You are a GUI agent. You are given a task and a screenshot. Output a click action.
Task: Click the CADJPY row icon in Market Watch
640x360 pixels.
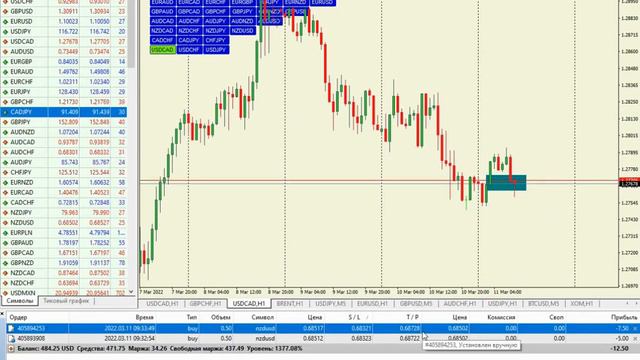[5, 112]
